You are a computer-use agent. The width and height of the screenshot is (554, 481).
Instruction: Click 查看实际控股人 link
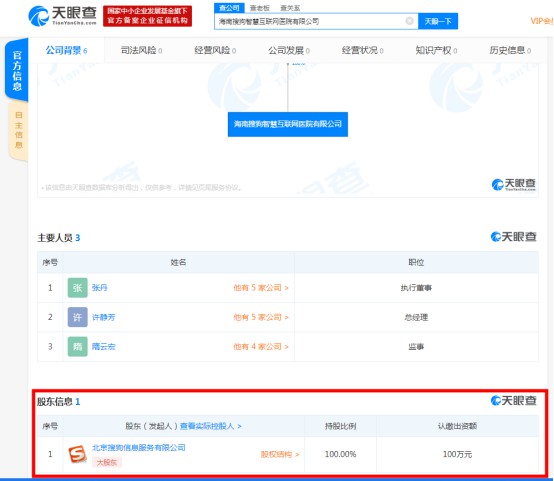click(211, 426)
